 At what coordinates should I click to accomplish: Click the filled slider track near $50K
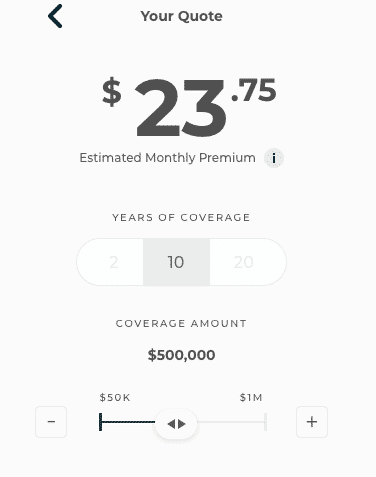pyautogui.click(x=128, y=422)
